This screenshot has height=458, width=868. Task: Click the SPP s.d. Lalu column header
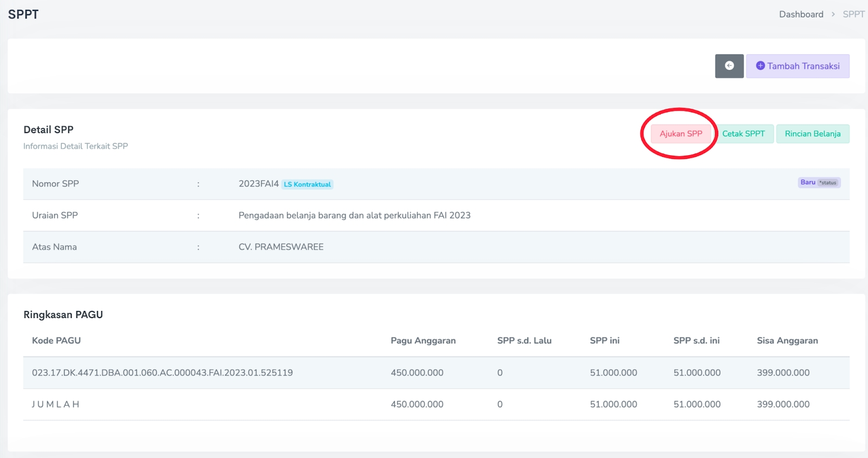click(524, 341)
